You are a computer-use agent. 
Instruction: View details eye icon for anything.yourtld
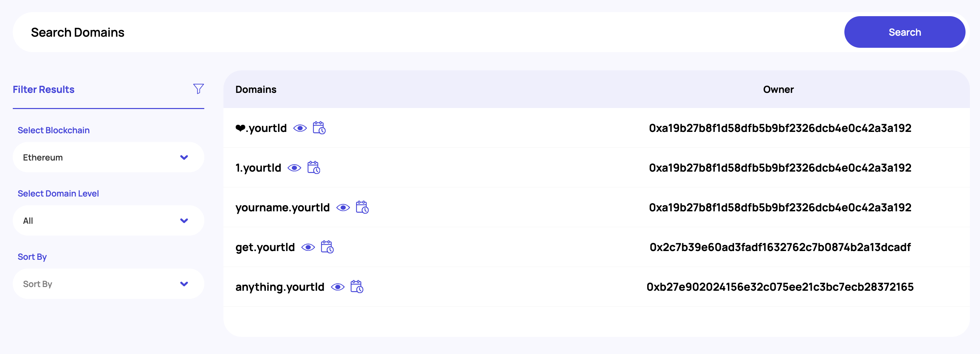tap(338, 287)
